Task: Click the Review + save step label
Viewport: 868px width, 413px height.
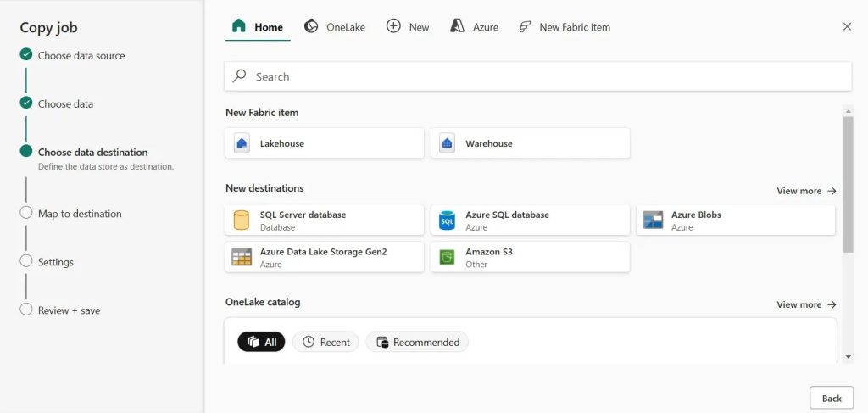Action: point(70,310)
